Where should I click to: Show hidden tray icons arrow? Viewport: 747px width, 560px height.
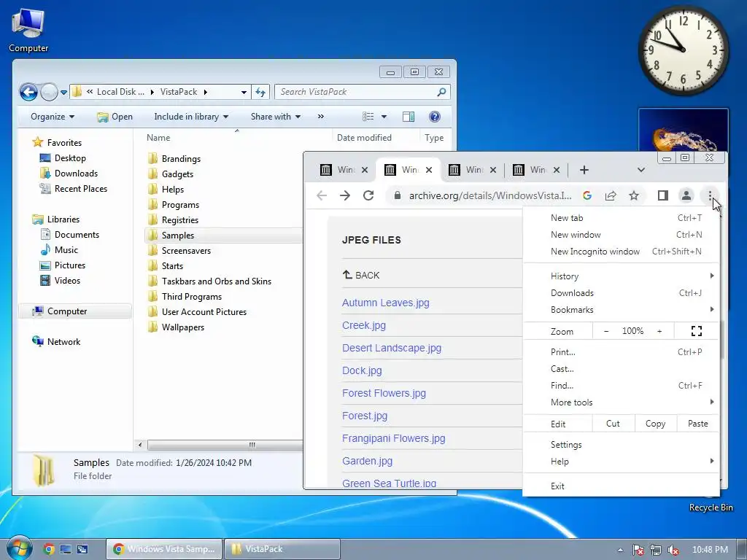tap(620, 550)
